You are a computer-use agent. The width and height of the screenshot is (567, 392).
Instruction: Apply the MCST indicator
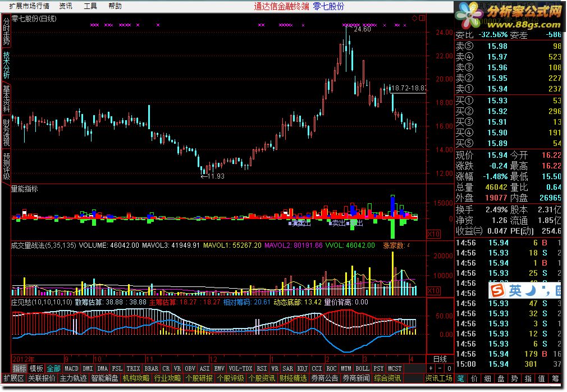click(395, 368)
